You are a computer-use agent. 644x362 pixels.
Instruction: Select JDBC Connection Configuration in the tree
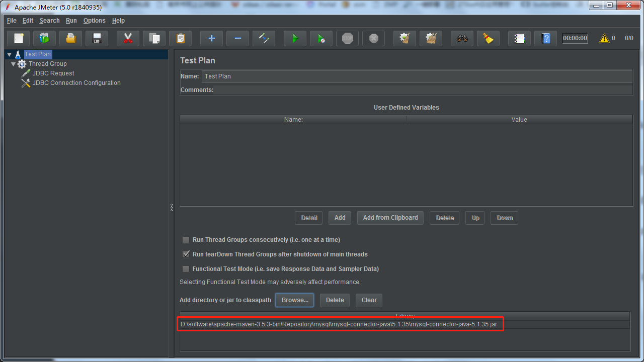click(76, 83)
